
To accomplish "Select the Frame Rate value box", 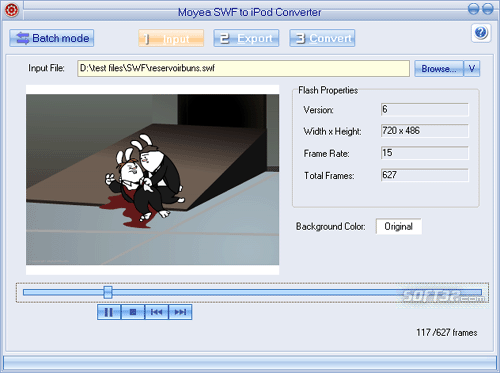I will (x=425, y=153).
